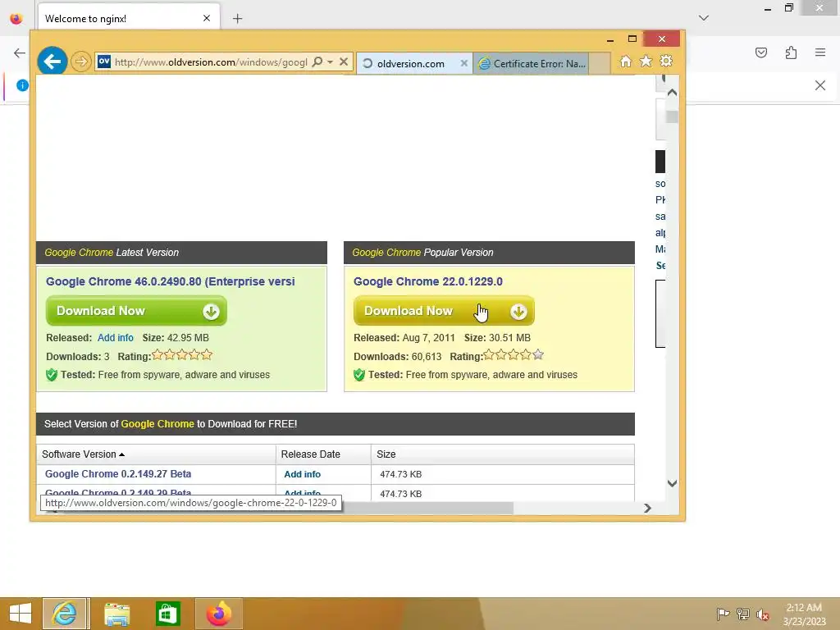Click the IE address bar URL field
The height and width of the screenshot is (630, 840).
[x=211, y=62]
